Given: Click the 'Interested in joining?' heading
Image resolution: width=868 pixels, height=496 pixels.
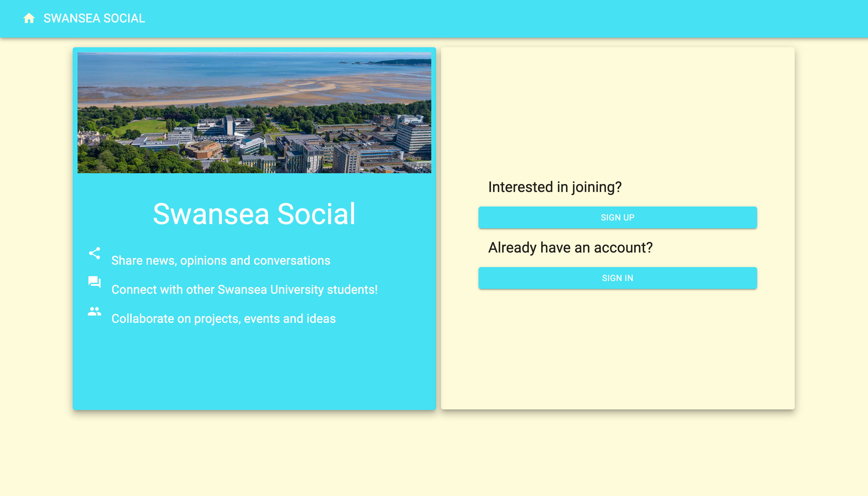Looking at the screenshot, I should [x=555, y=187].
